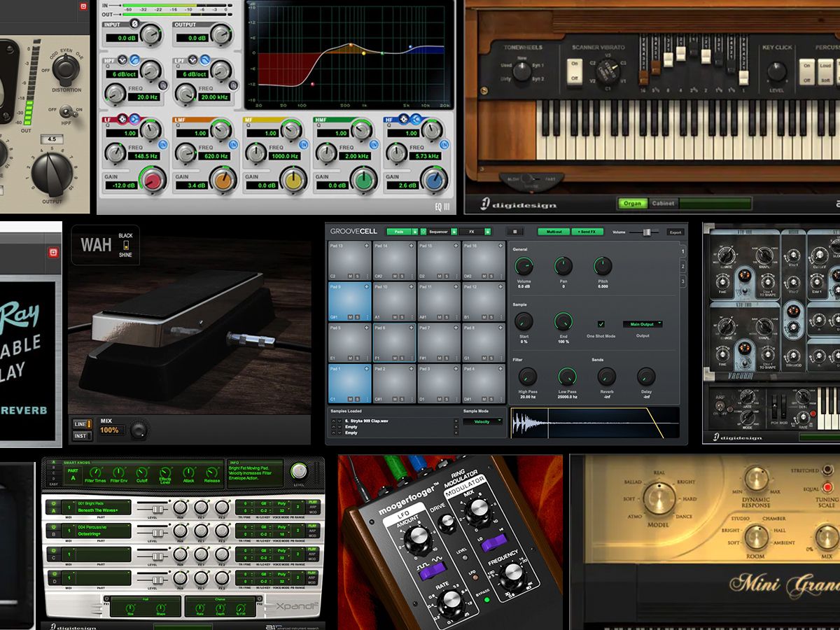The image size is (840, 630).
Task: Toggle organ Scanner Vibrato On/Off switch
Action: click(575, 71)
